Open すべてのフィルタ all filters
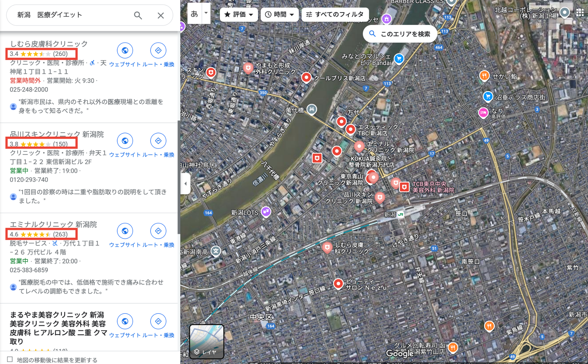Viewport: 588px width, 364px height. click(335, 14)
